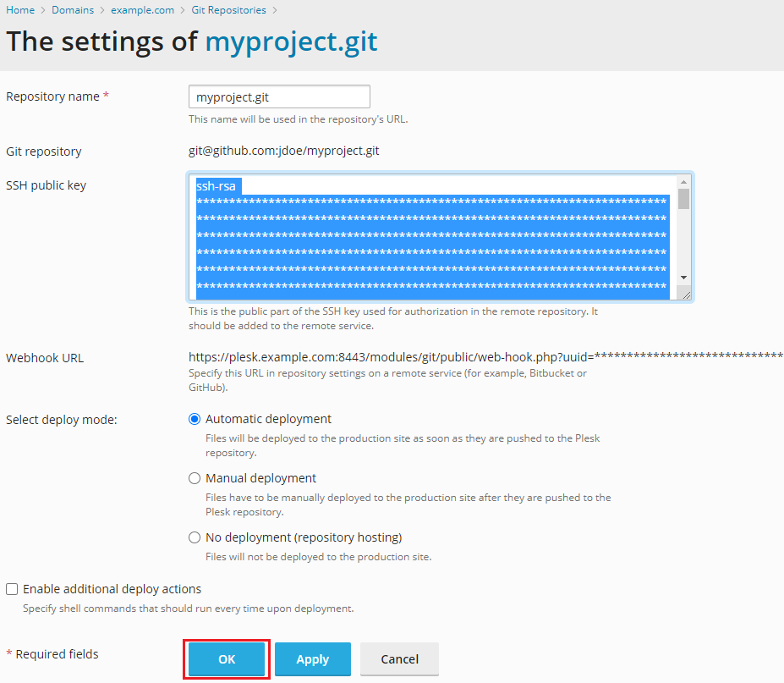Image resolution: width=784 pixels, height=683 pixels.
Task: Cancel the repository settings changes
Action: point(399,659)
